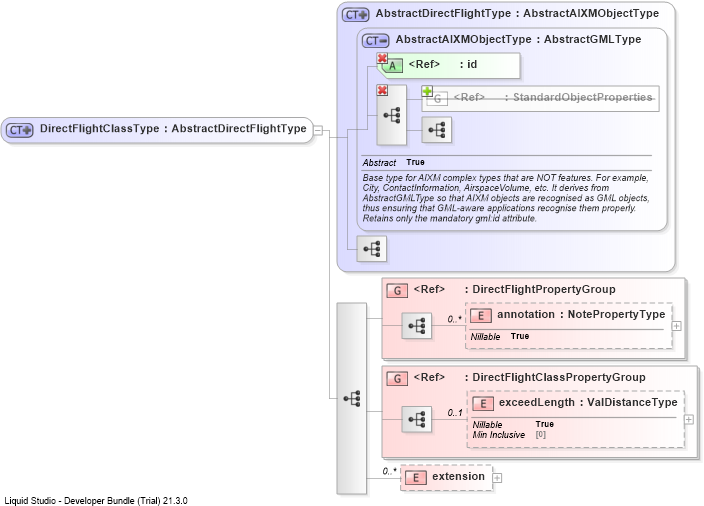Select exceedLength : ValDistanceType text
This screenshot has height=506, width=704.
588,402
